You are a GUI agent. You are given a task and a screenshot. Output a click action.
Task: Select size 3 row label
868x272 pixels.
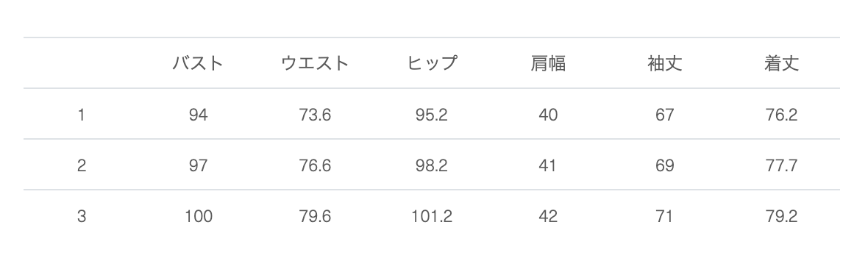(82, 216)
